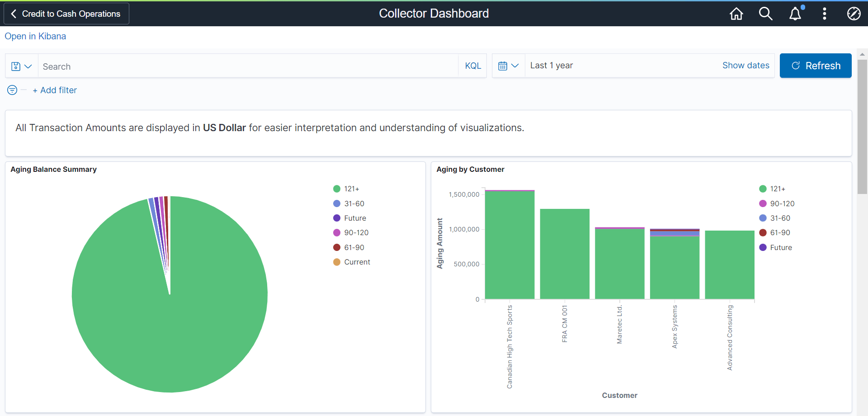The image size is (868, 416).
Task: Open the calendar date picker icon
Action: 503,66
